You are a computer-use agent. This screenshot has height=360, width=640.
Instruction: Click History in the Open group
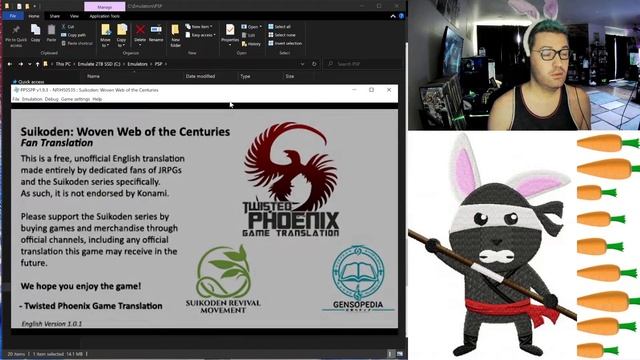point(251,43)
